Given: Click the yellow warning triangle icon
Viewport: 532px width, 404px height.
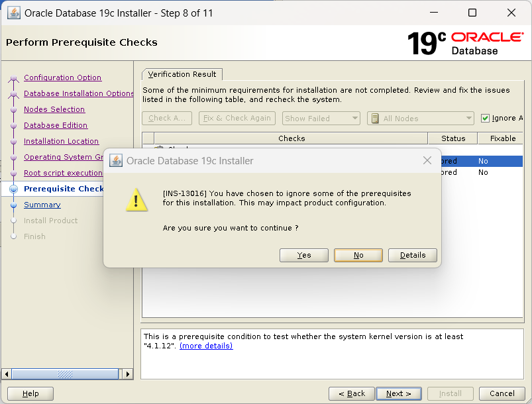Looking at the screenshot, I should click(x=136, y=200).
